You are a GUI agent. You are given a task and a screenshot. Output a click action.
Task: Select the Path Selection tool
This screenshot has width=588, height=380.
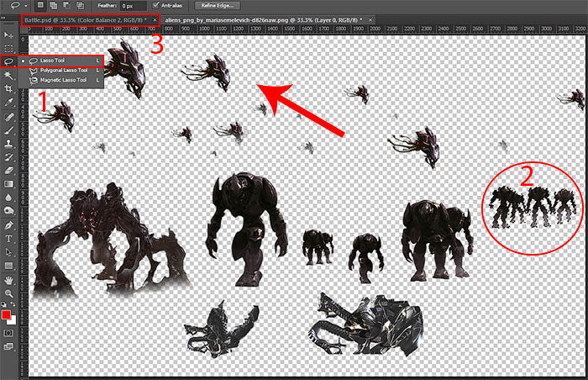click(8, 252)
